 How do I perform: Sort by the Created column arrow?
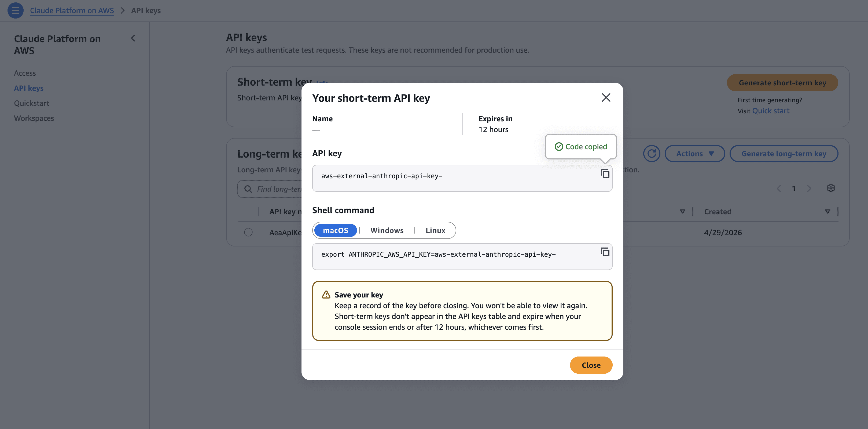tap(827, 212)
